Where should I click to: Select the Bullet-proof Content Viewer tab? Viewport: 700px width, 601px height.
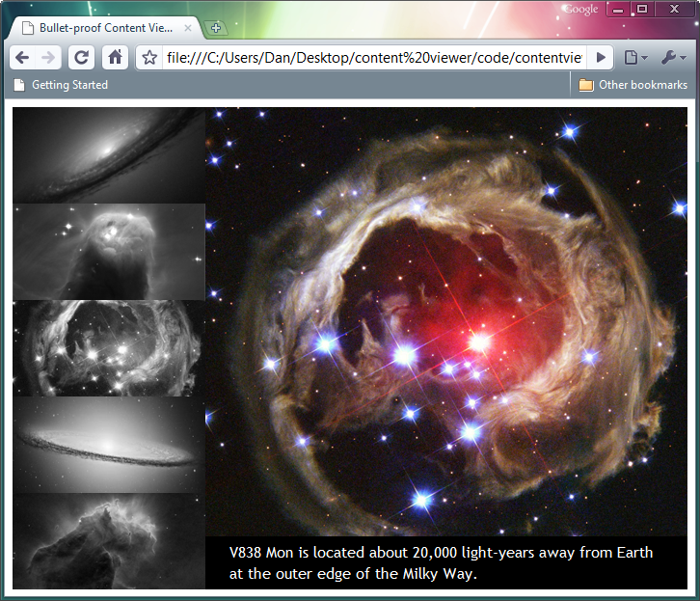click(106, 28)
